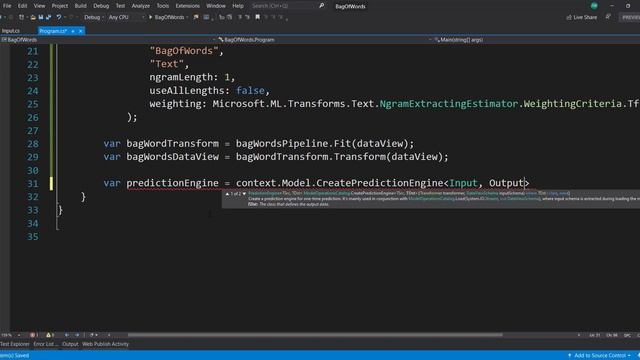640x360 pixels.
Task: Click the bookmark toolbar icon
Action: click(x=258, y=17)
